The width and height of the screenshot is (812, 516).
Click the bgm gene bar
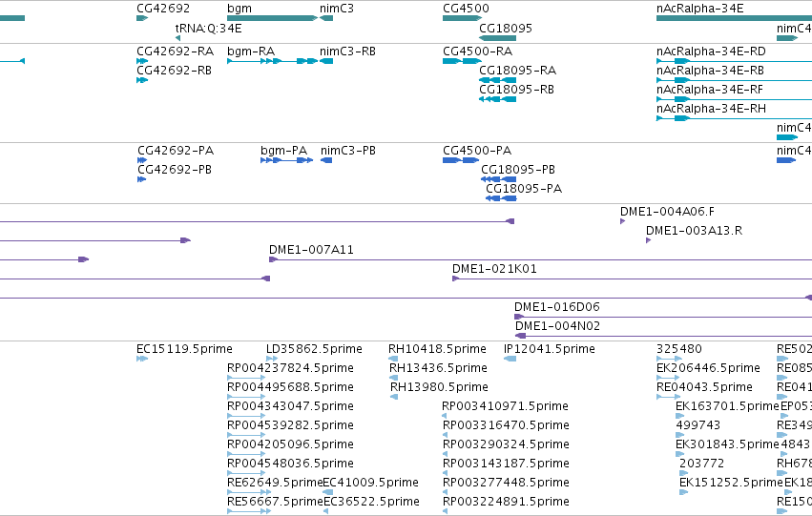[272, 18]
